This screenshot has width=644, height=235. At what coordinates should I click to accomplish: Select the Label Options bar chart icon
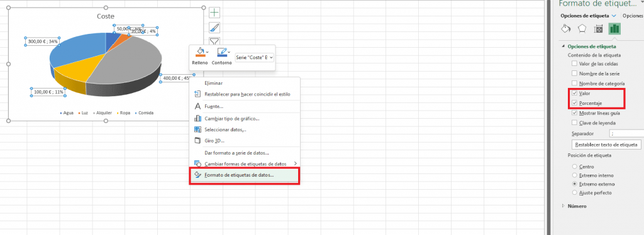click(x=614, y=29)
